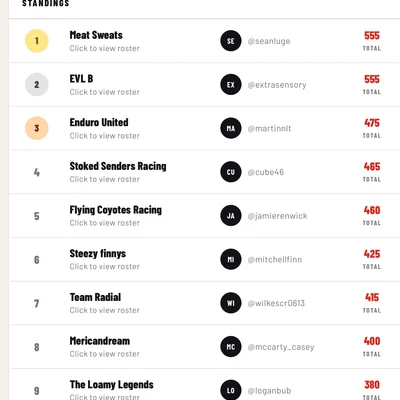Click the CU avatar for cube46
Screen dimensions: 400x400
pyautogui.click(x=231, y=172)
